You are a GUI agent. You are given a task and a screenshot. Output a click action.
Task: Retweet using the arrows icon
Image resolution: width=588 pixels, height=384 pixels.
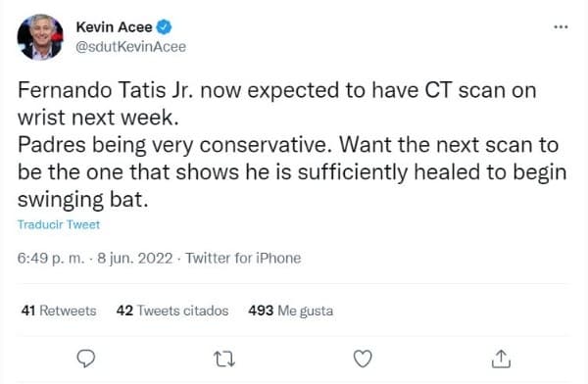(224, 359)
